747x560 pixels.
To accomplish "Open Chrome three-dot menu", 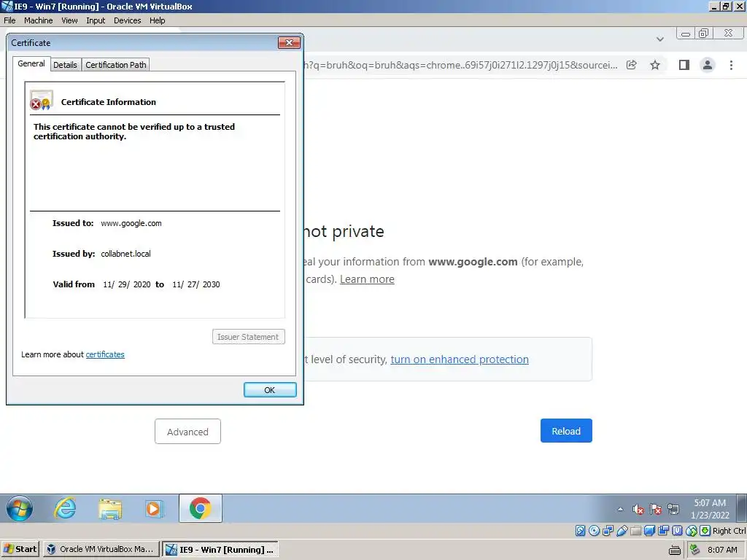I will [731, 65].
